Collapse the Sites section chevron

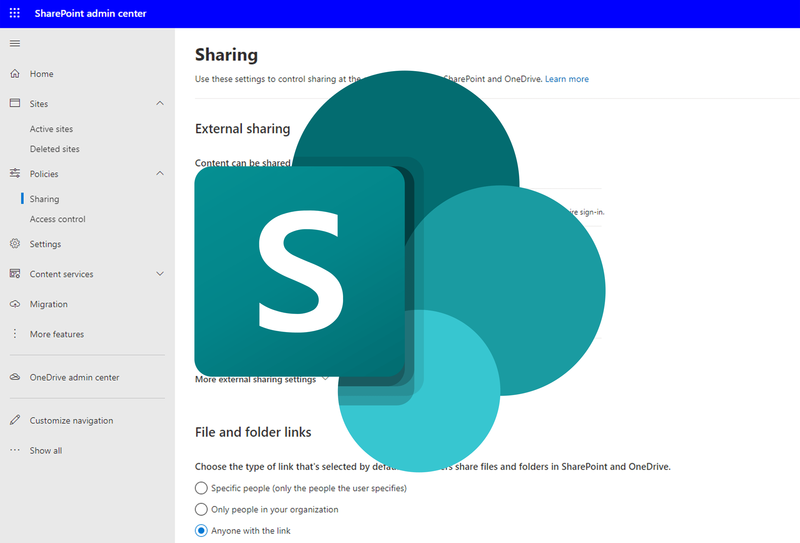click(160, 103)
